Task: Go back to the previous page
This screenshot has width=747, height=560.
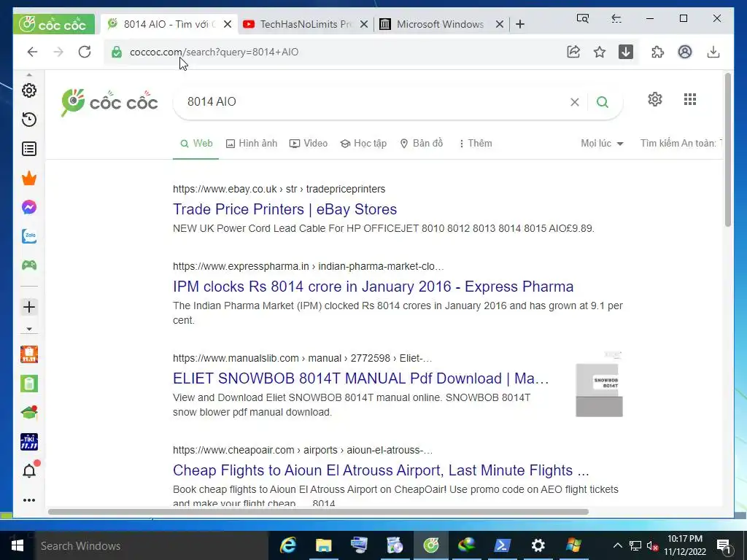Action: pos(32,52)
